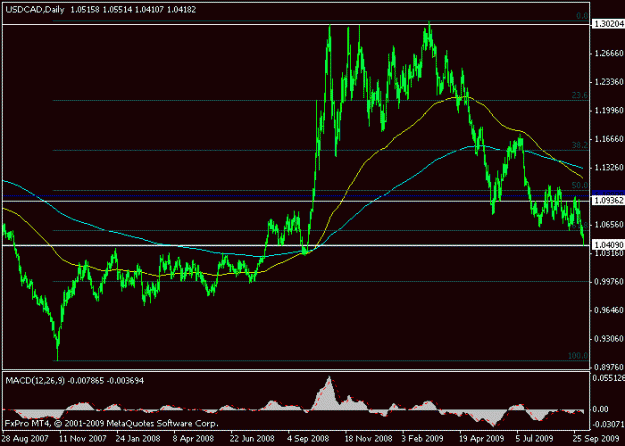Click the 25 Sep 2009 date label
625x446 pixels.
596,438
